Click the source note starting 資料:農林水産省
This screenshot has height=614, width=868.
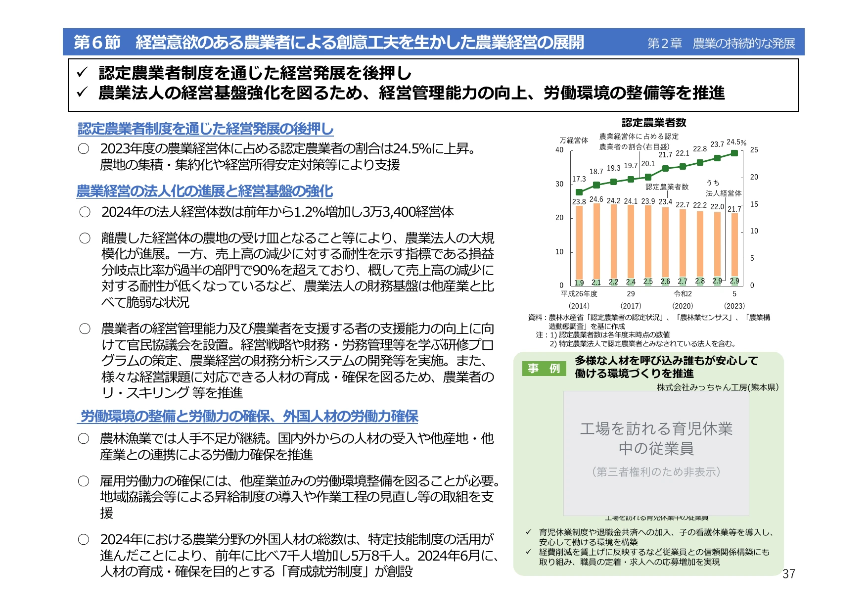[649, 322]
